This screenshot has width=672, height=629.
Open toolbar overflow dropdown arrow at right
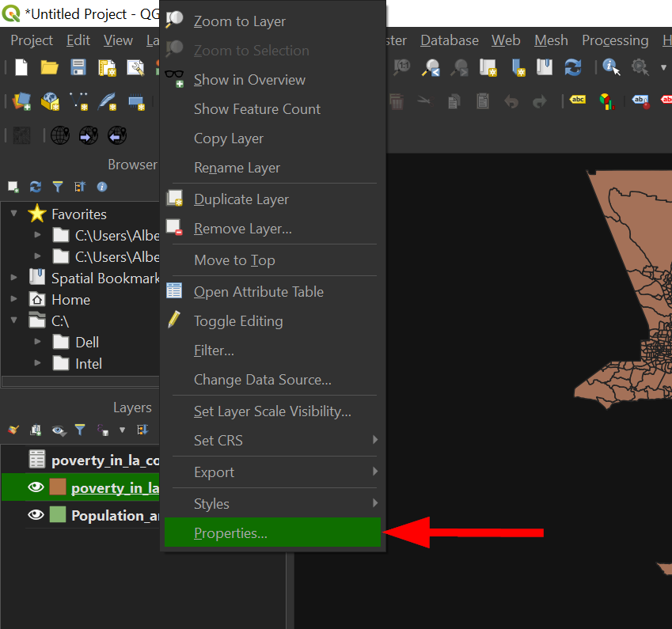tap(663, 67)
